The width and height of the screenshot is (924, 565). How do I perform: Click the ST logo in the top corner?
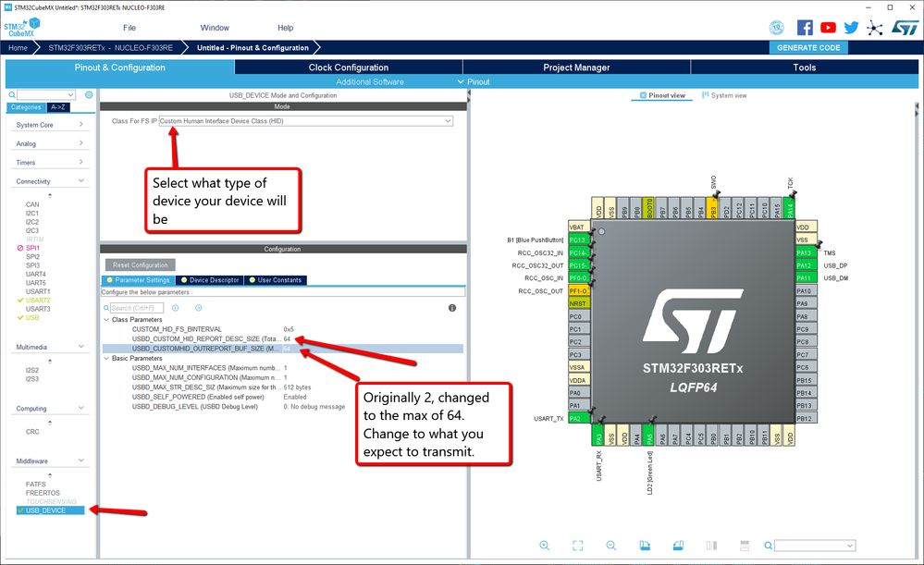[x=905, y=27]
